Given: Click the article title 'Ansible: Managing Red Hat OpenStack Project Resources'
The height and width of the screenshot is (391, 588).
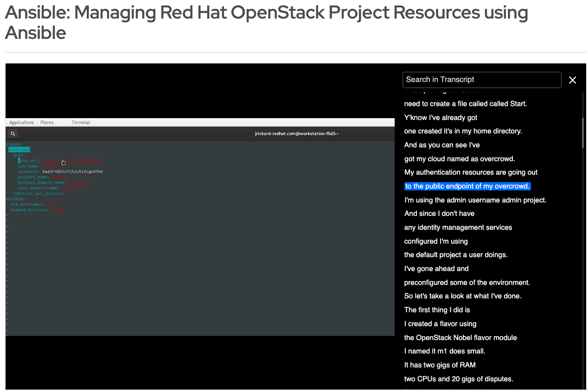Looking at the screenshot, I should [x=267, y=13].
